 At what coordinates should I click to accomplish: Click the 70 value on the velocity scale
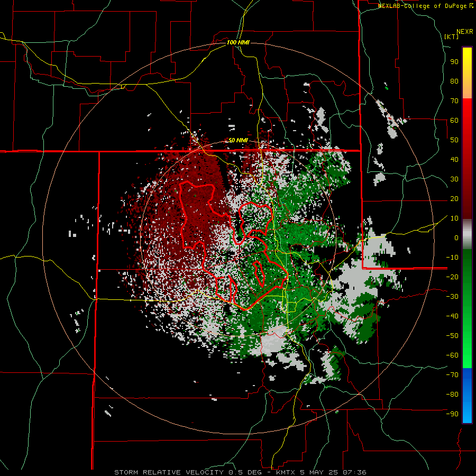pyautogui.click(x=454, y=101)
